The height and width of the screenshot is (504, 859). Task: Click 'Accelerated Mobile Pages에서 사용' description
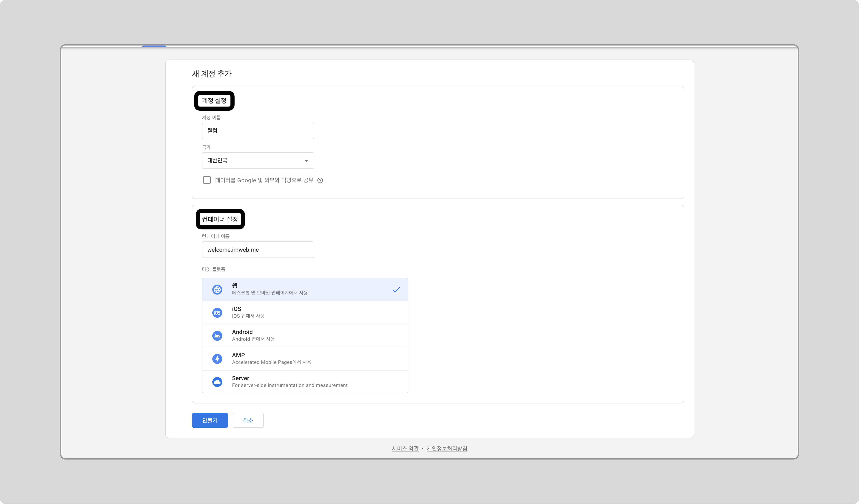point(272,362)
